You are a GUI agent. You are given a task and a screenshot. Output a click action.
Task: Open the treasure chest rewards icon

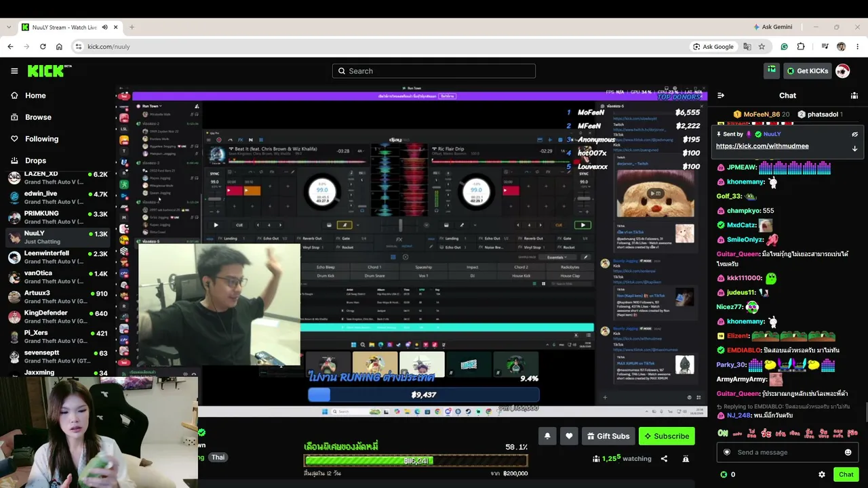pyautogui.click(x=771, y=70)
